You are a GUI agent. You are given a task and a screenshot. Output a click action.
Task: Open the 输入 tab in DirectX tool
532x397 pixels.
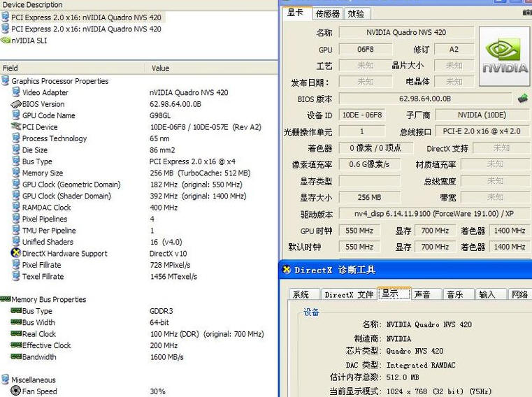(491, 294)
